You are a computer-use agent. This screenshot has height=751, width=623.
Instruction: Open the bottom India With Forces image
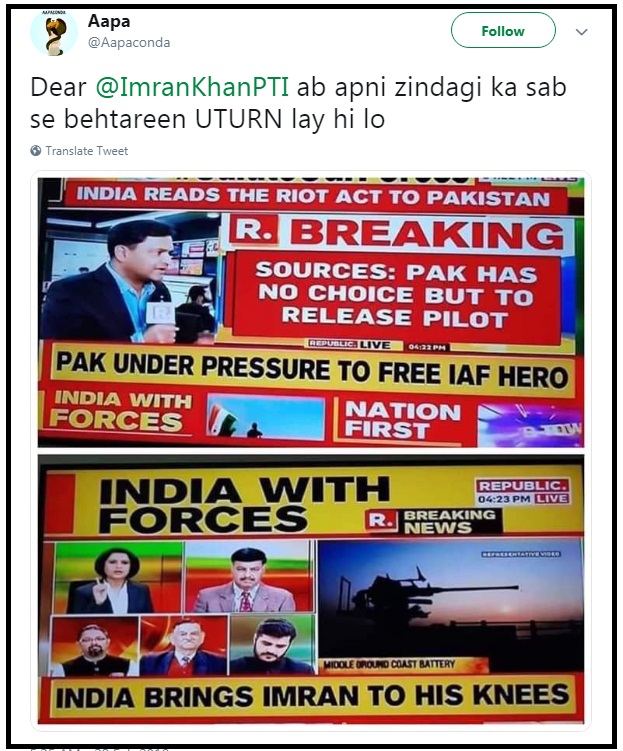tap(311, 590)
